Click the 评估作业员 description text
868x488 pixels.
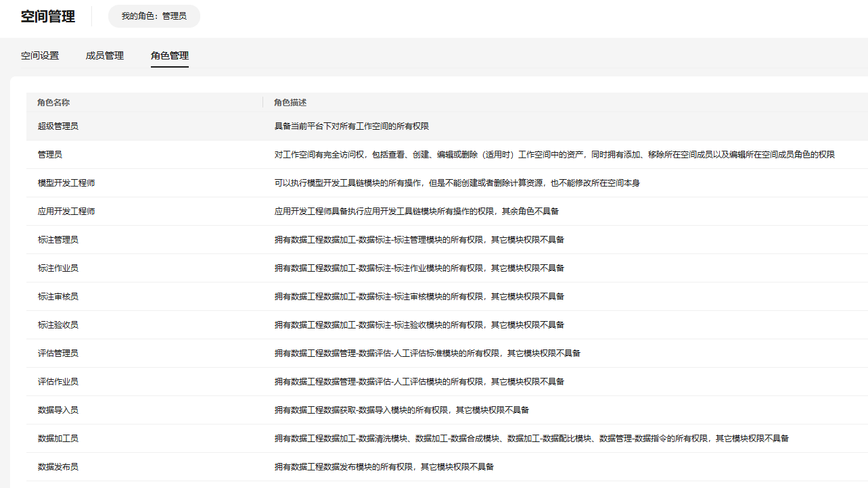coord(419,382)
